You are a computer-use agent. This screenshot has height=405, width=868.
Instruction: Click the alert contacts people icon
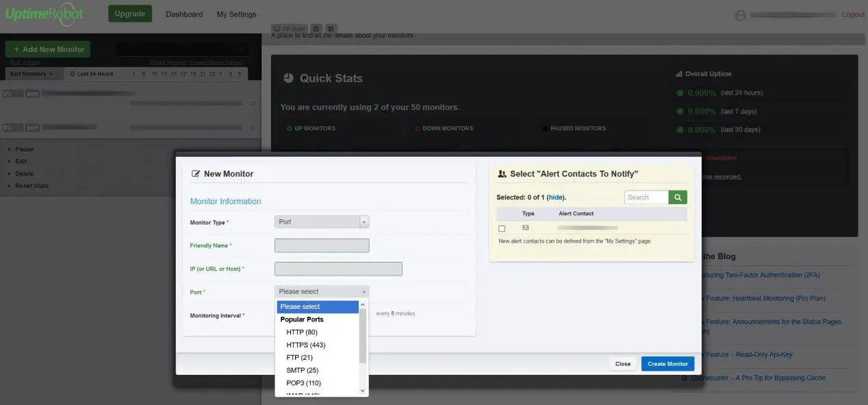point(502,174)
